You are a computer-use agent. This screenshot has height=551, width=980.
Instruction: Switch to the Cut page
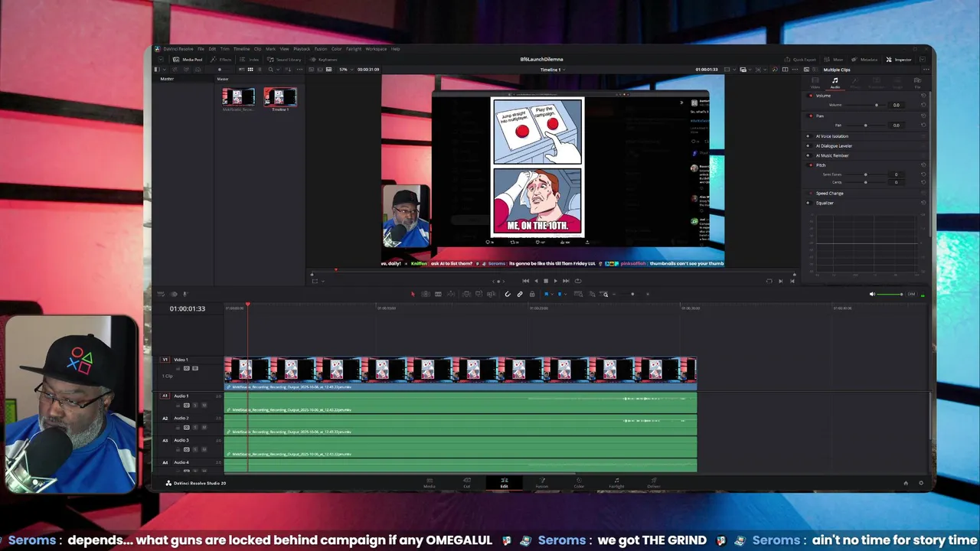pyautogui.click(x=466, y=483)
